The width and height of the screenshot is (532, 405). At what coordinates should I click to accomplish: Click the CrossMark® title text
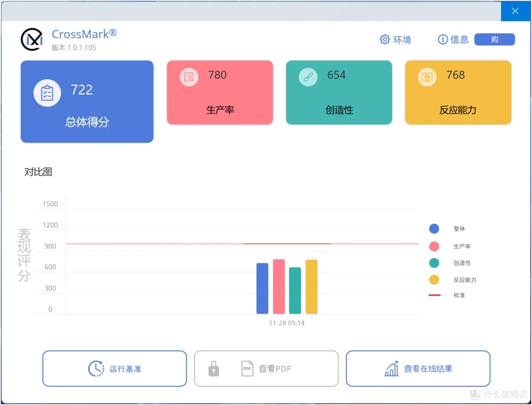(84, 34)
